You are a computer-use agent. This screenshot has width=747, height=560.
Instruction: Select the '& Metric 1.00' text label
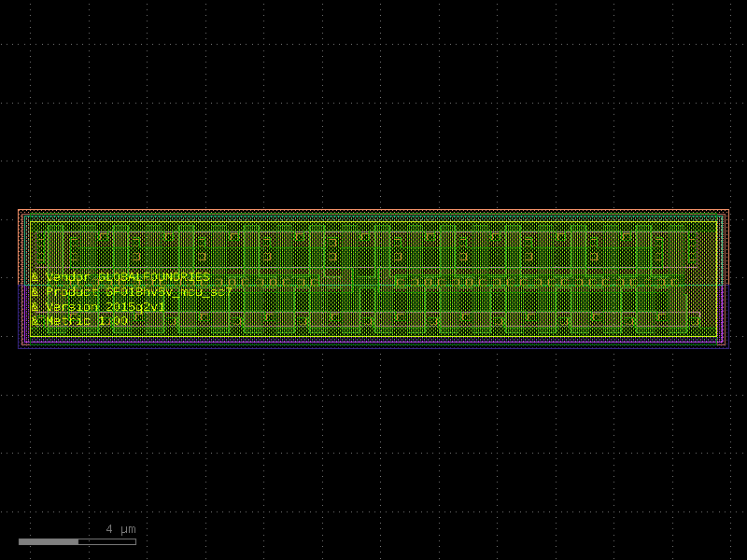click(x=80, y=321)
